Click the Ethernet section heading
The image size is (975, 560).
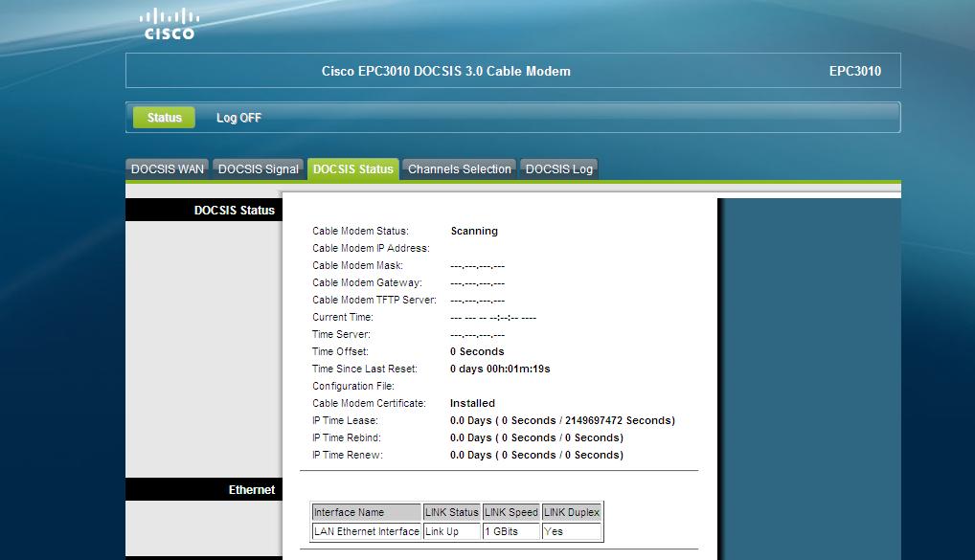click(251, 490)
